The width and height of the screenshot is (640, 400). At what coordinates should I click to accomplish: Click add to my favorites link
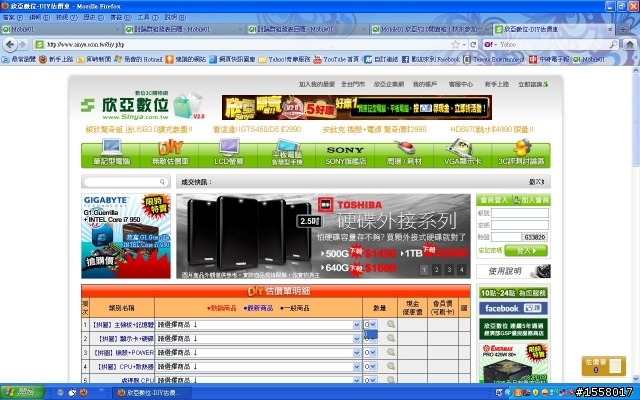[x=316, y=84]
